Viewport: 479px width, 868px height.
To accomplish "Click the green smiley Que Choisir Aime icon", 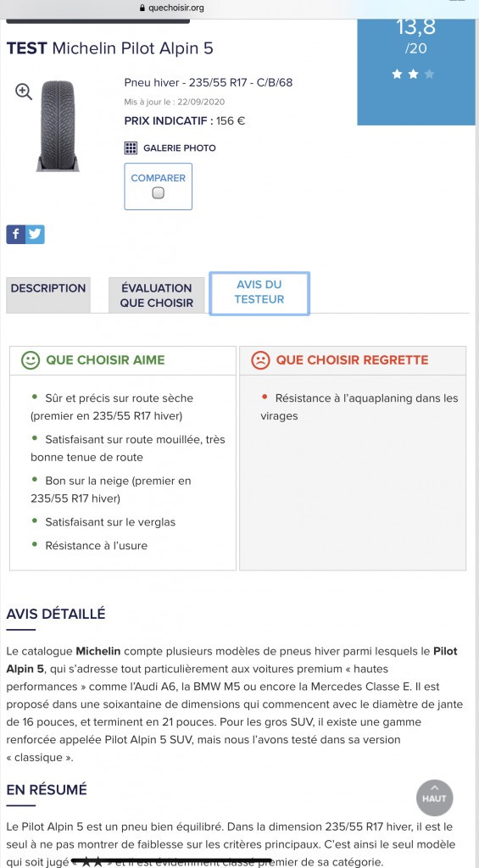I will [31, 360].
